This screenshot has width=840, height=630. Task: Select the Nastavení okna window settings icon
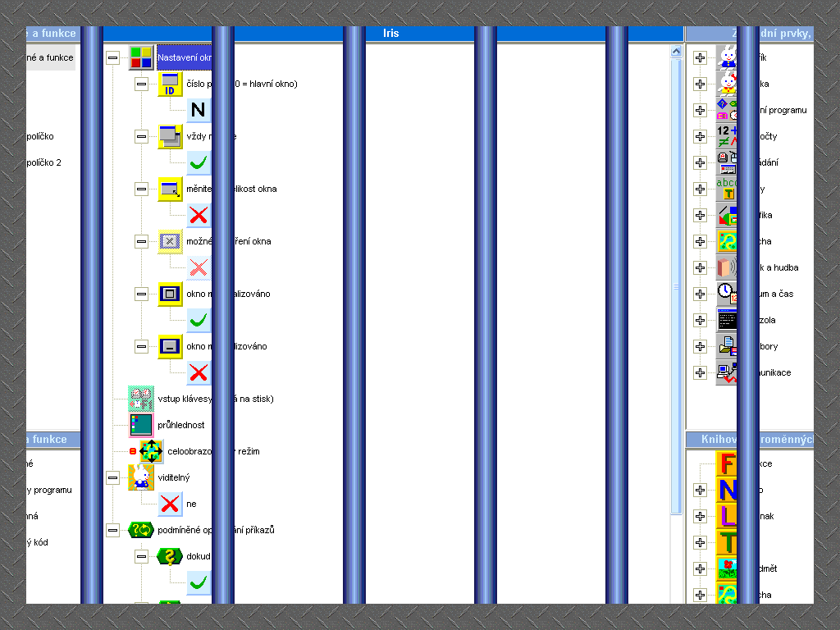coord(141,57)
